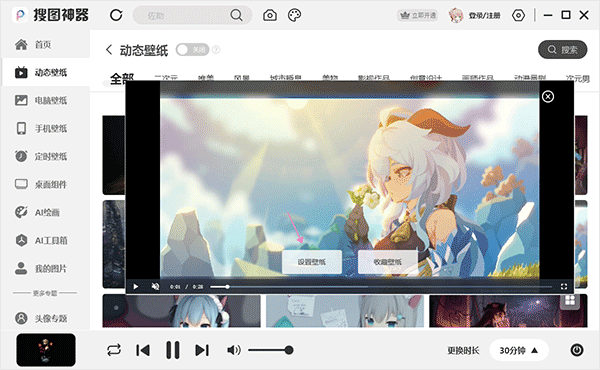
Task: Unmute the preview video speaker icon
Action: 155,286
